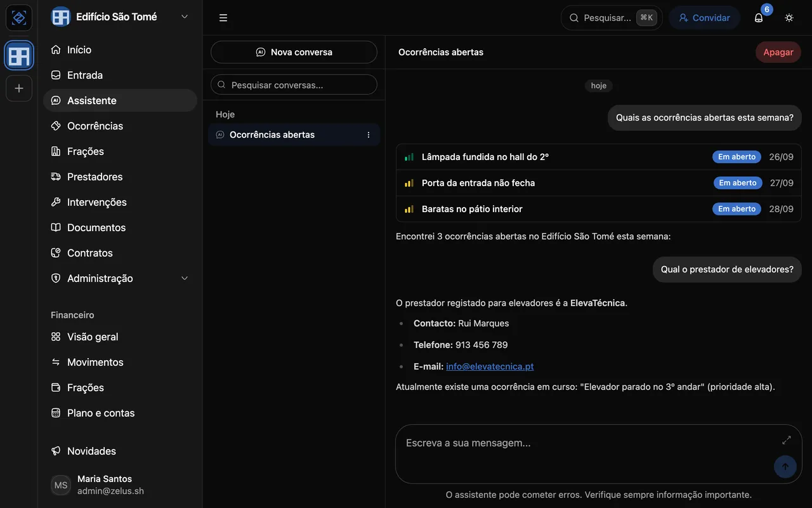The image size is (812, 508).
Task: Select the Edifício São Tomé workspace tile
Action: point(19,56)
